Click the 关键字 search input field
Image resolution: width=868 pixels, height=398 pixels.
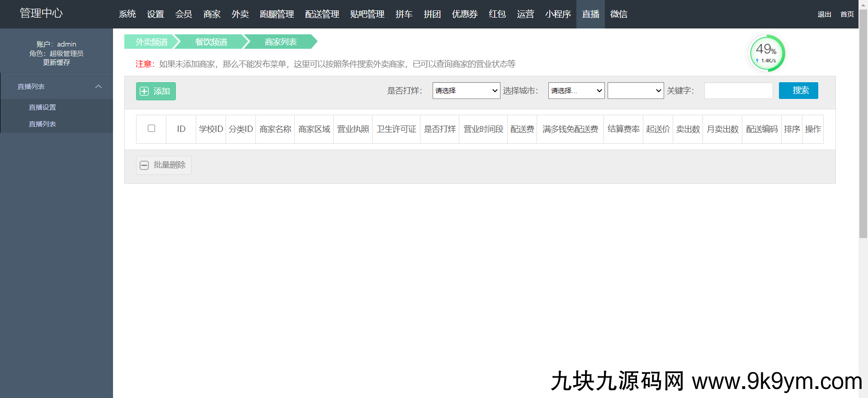point(738,91)
